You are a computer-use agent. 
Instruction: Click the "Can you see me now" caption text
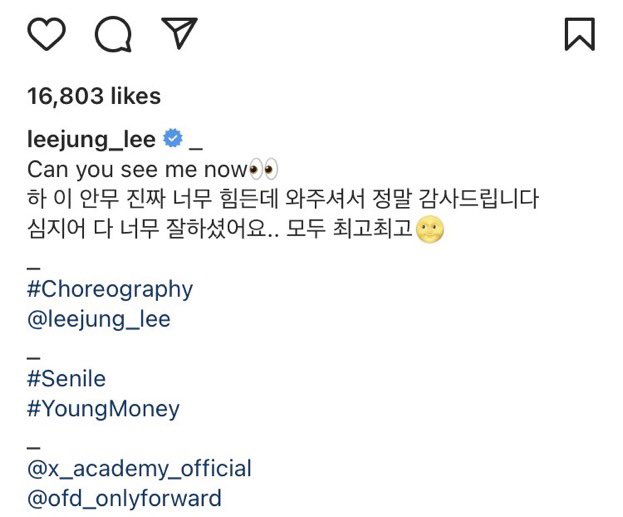coord(135,169)
